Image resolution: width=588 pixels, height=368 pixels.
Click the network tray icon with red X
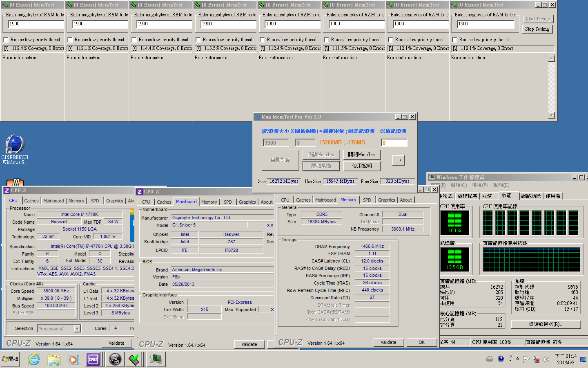pos(536,359)
